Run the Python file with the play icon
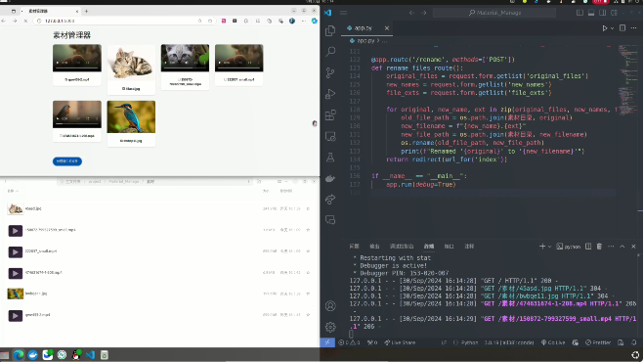644x362 pixels. (x=605, y=28)
